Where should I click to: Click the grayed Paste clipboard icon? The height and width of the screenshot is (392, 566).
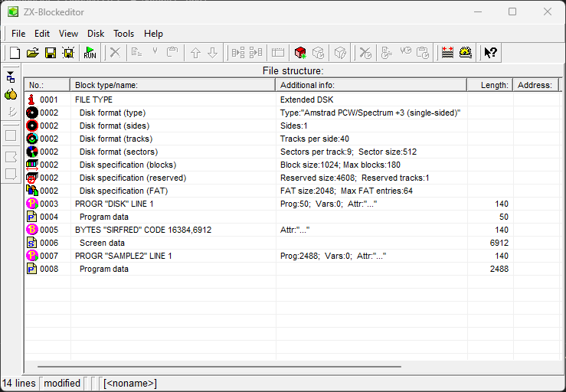pyautogui.click(x=172, y=53)
